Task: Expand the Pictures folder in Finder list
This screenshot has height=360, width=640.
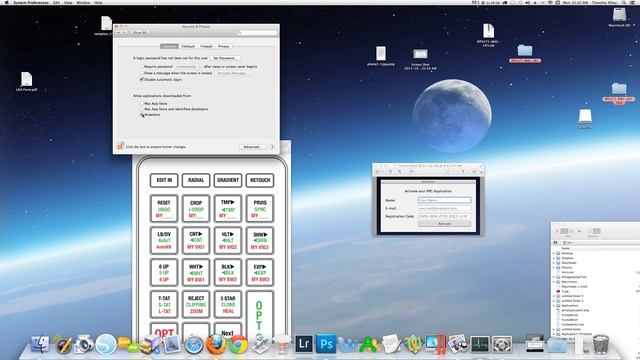Action: (x=554, y=267)
